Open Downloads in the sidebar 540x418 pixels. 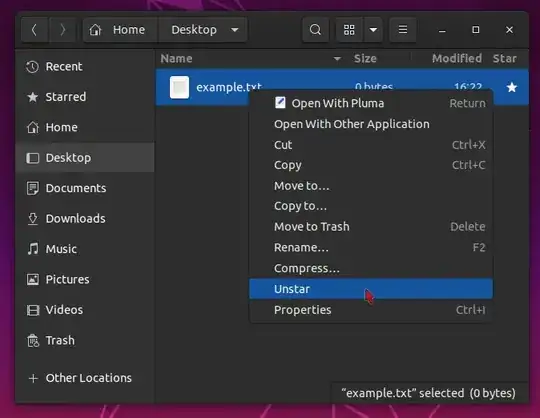click(85, 219)
